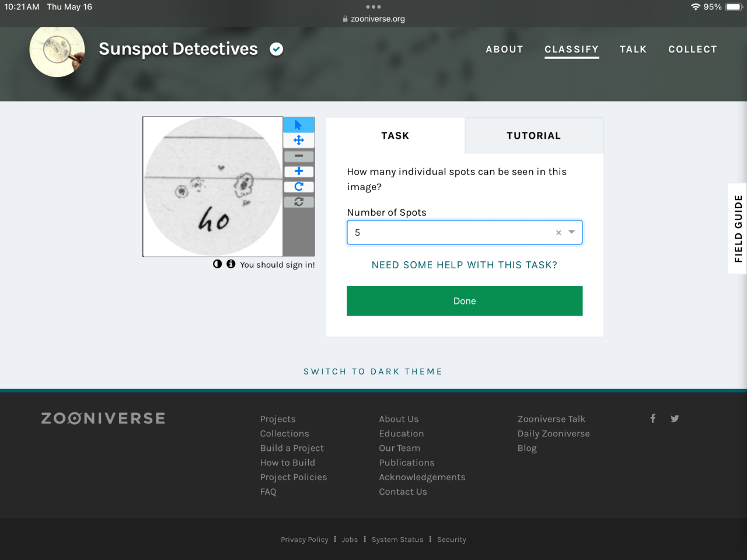Open the Zooniverse Facebook page
Image resolution: width=747 pixels, height=560 pixels.
(653, 418)
